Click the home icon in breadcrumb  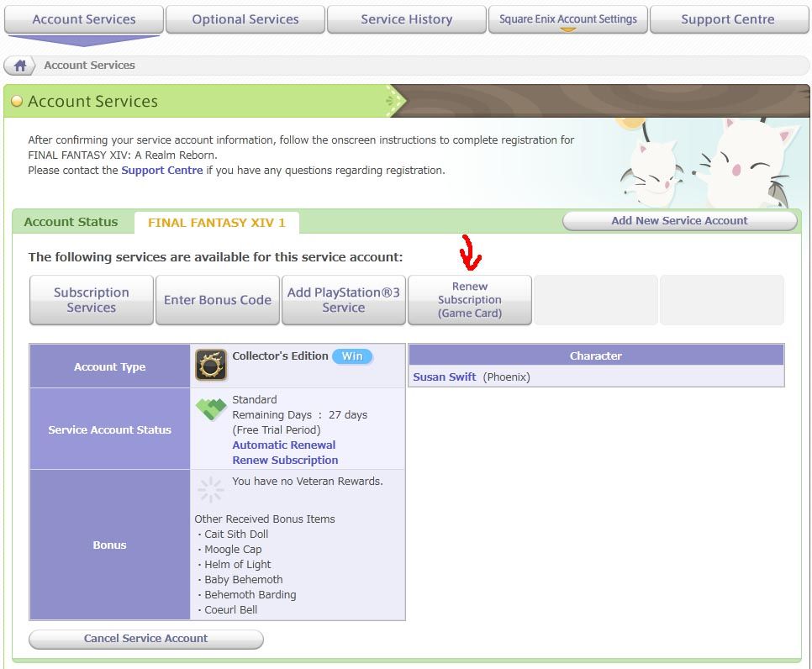tap(20, 66)
